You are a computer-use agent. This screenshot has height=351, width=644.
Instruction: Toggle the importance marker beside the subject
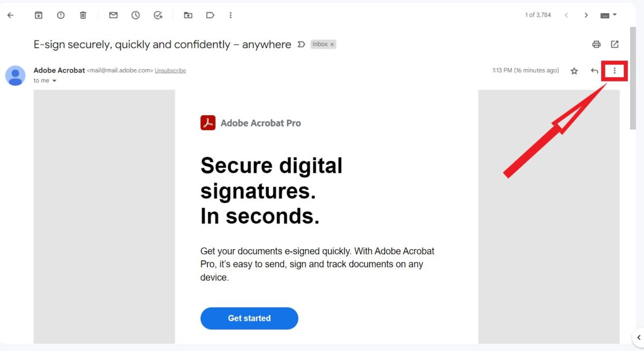pos(302,44)
